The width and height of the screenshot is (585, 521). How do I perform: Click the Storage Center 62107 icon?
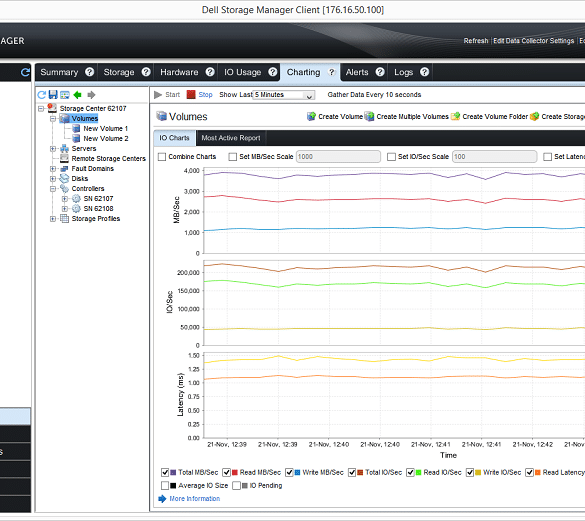pyautogui.click(x=52, y=108)
